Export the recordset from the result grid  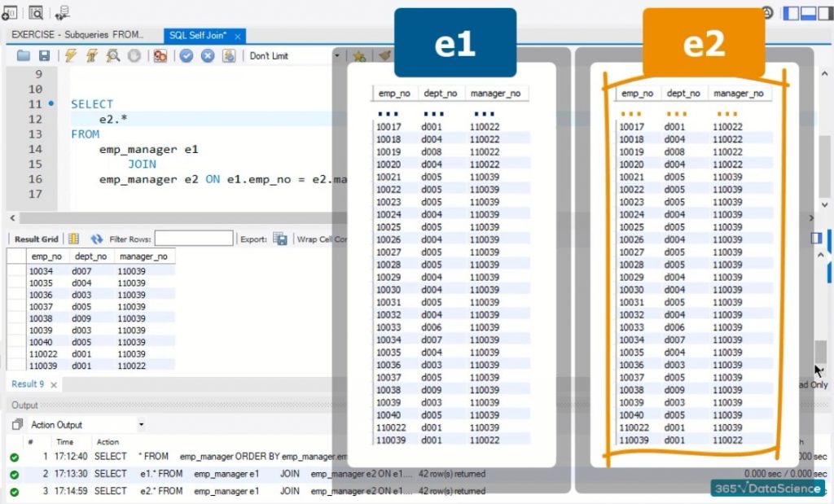point(279,239)
